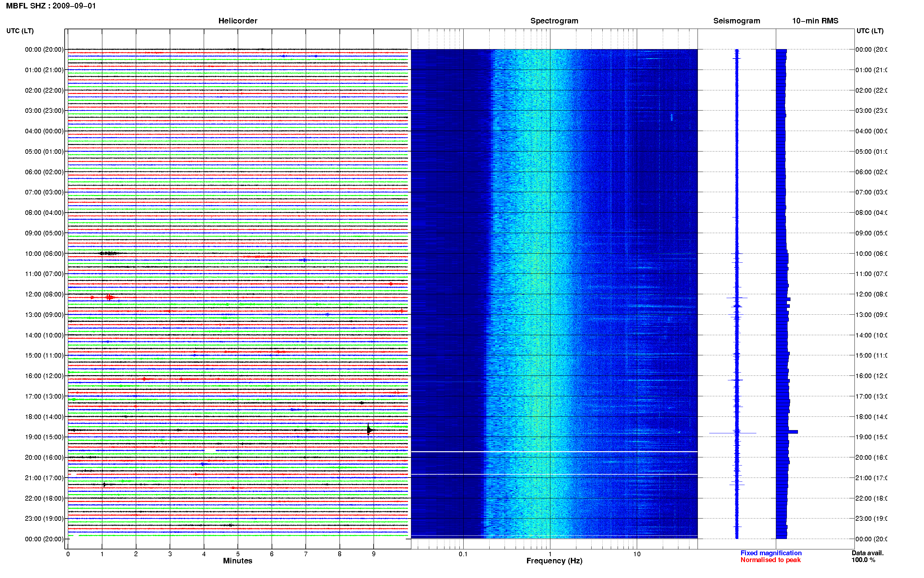
Task: Click the left 08:00 (04:00) time label
Action: [x=44, y=213]
